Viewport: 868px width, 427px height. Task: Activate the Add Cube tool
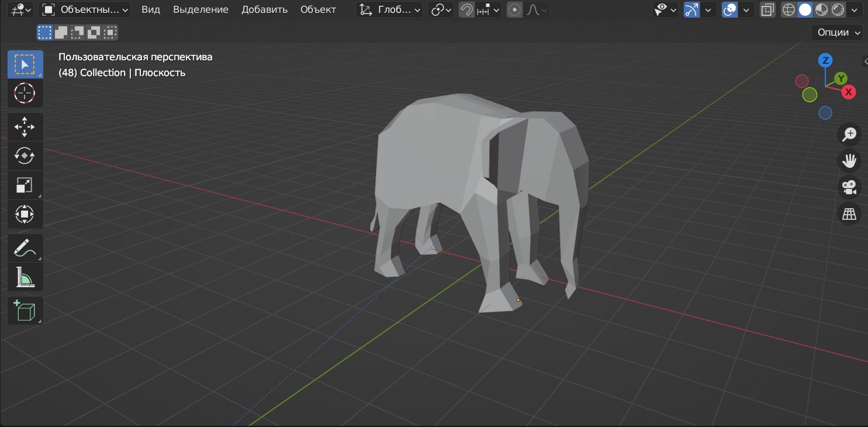click(x=25, y=311)
